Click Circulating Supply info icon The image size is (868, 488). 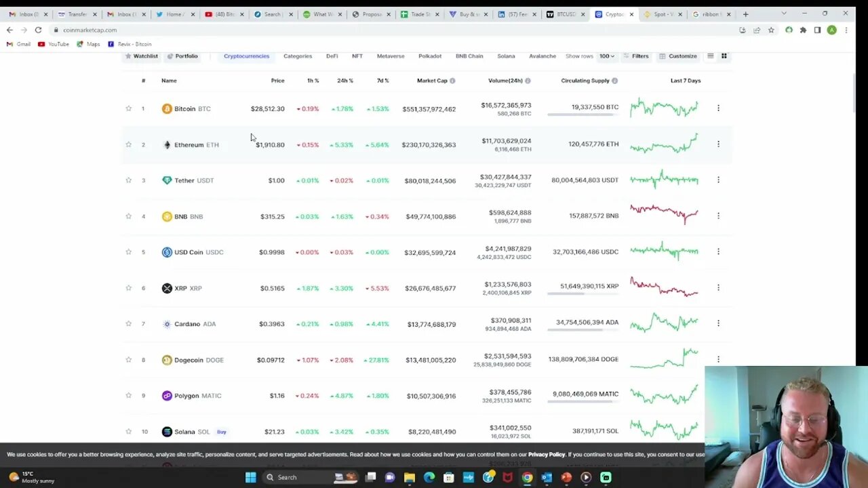[614, 81]
